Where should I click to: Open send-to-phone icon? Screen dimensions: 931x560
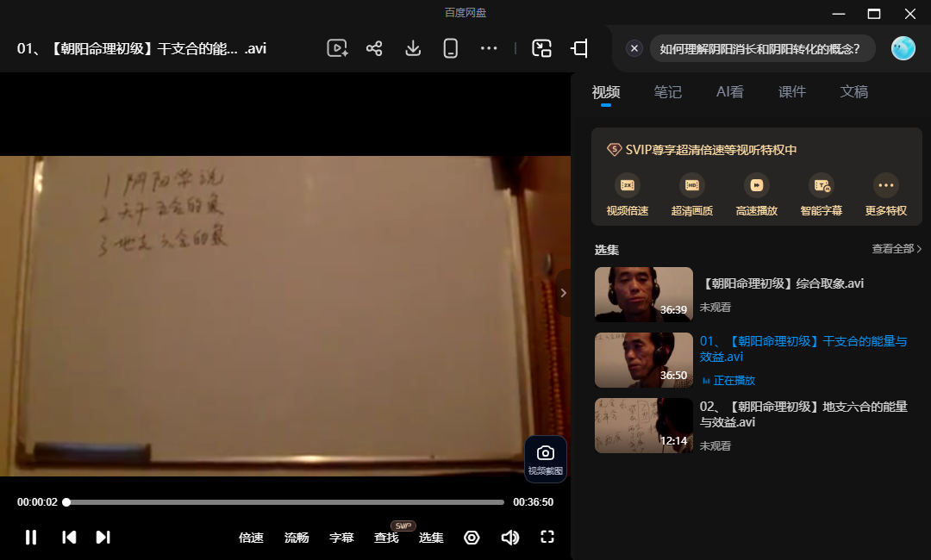[451, 48]
